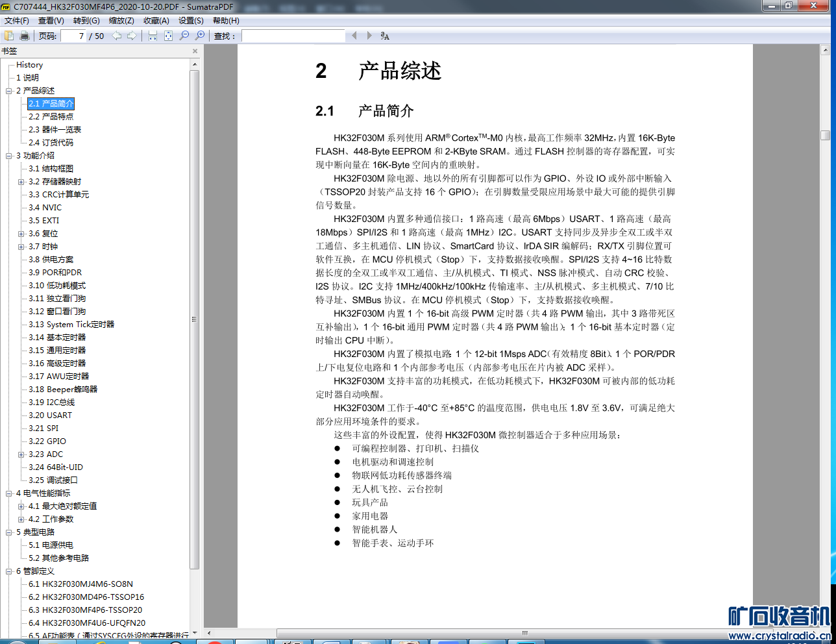Select the '2.1 产品简介' bookmark
This screenshot has height=644, width=836.
click(51, 104)
